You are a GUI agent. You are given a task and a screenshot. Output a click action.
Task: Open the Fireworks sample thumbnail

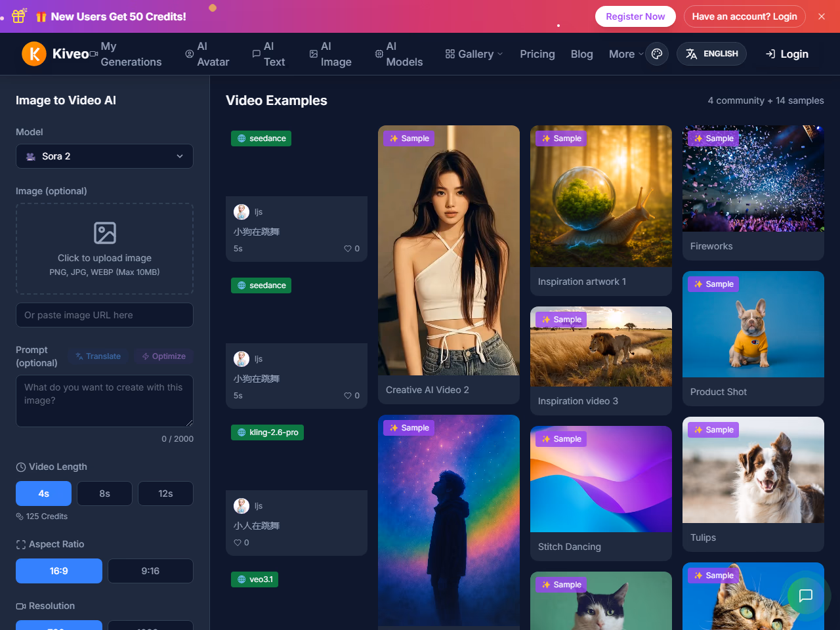(x=753, y=178)
